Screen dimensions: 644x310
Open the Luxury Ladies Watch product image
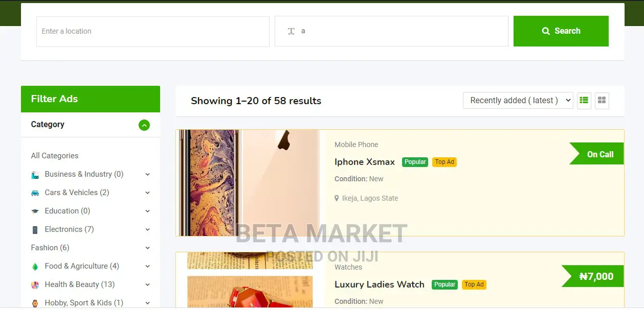251,280
